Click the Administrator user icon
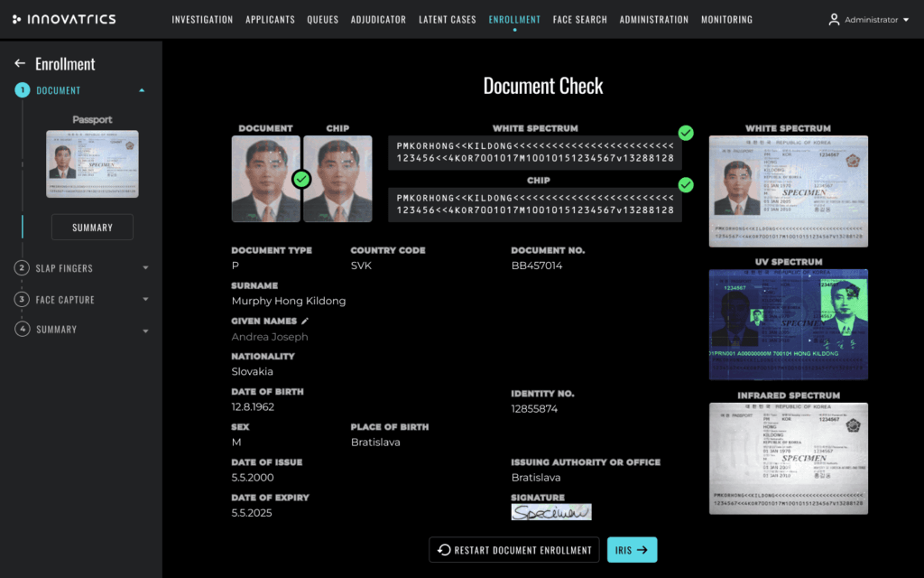This screenshot has width=924, height=578. pyautogui.click(x=834, y=20)
